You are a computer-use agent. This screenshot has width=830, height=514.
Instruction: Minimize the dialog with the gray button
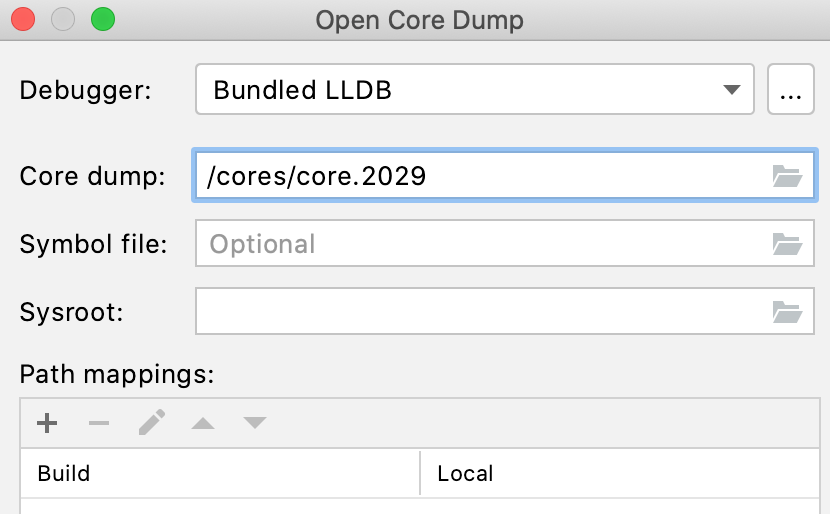[x=63, y=19]
